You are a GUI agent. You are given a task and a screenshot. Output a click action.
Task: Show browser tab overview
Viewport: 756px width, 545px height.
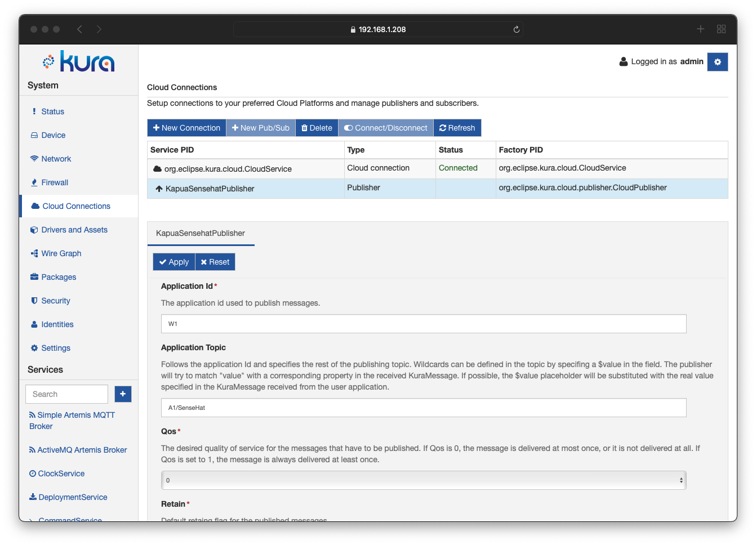[721, 29]
